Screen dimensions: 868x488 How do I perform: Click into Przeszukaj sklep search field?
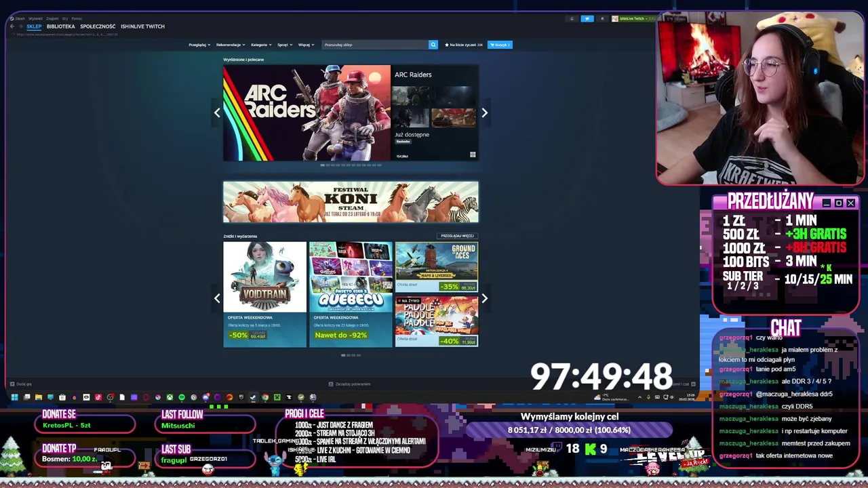(375, 45)
